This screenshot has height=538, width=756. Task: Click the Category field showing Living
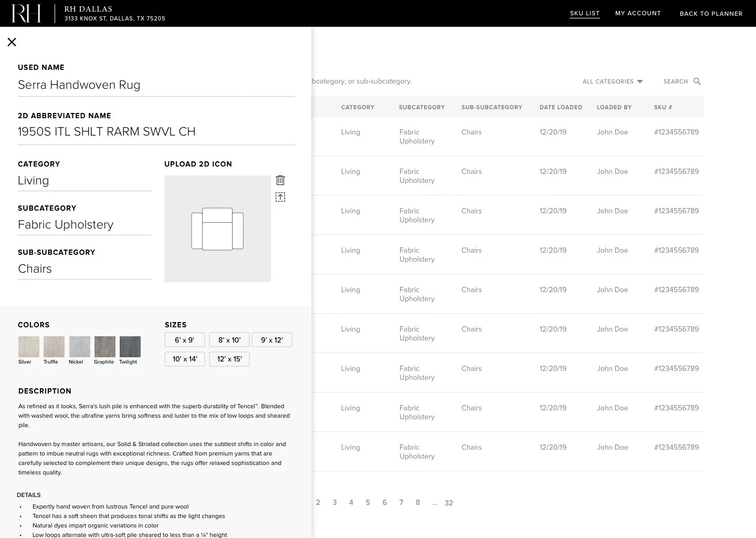(85, 181)
